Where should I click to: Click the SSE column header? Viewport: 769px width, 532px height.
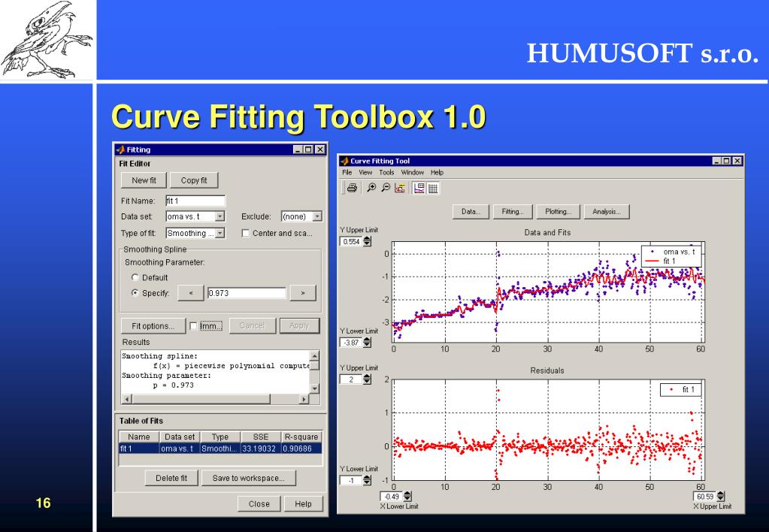(x=261, y=437)
